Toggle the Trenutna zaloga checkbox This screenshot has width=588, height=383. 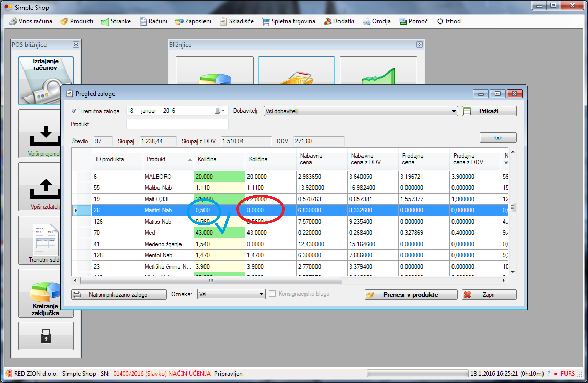pos(74,111)
